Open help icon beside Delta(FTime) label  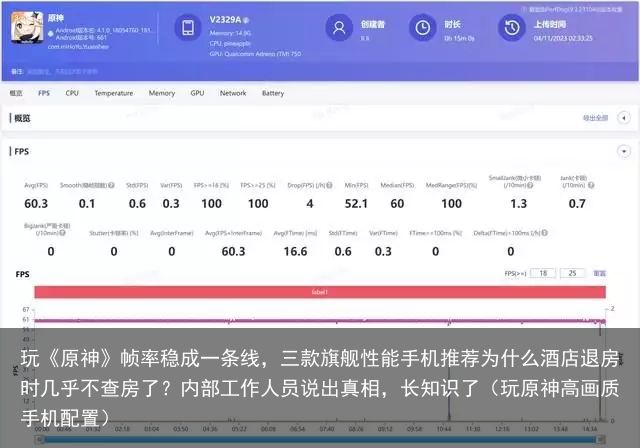(x=544, y=233)
